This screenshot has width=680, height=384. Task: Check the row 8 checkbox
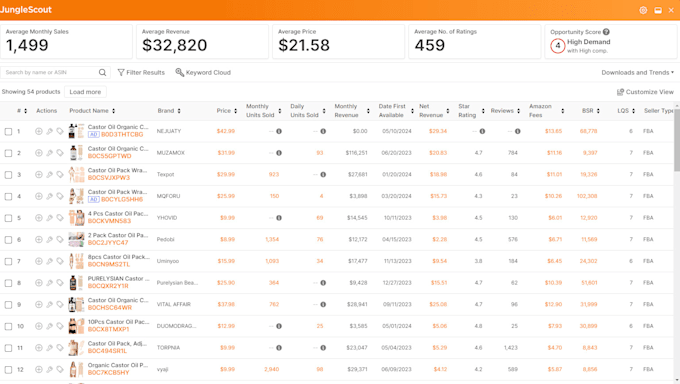point(8,283)
